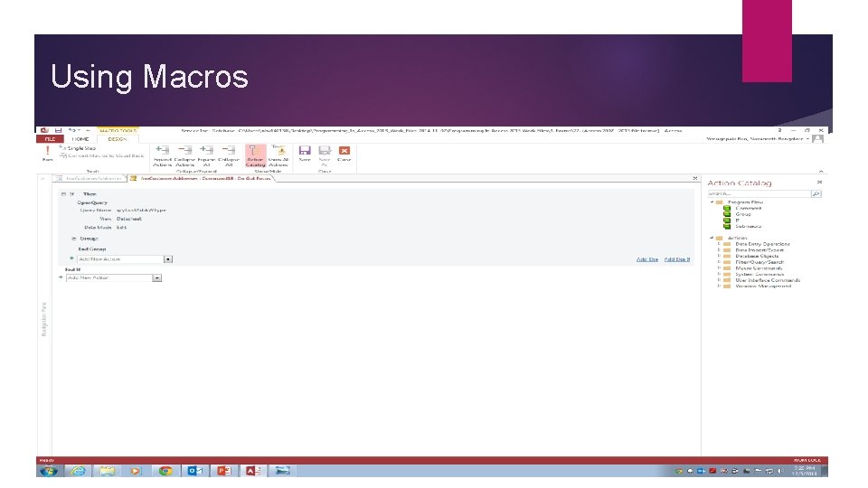The width and height of the screenshot is (868, 488).
Task: Switch to the frmCustomerAddresses form tab
Action: pyautogui.click(x=90, y=178)
